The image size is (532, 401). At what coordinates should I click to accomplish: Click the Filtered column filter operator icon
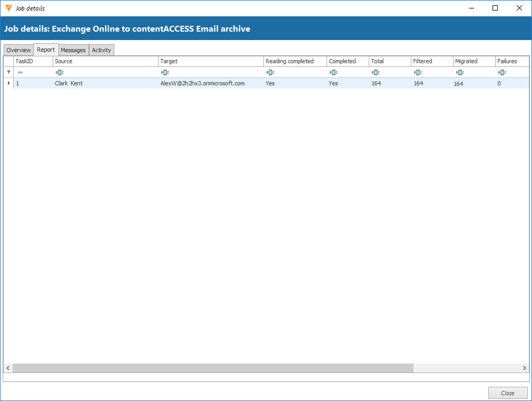[418, 73]
